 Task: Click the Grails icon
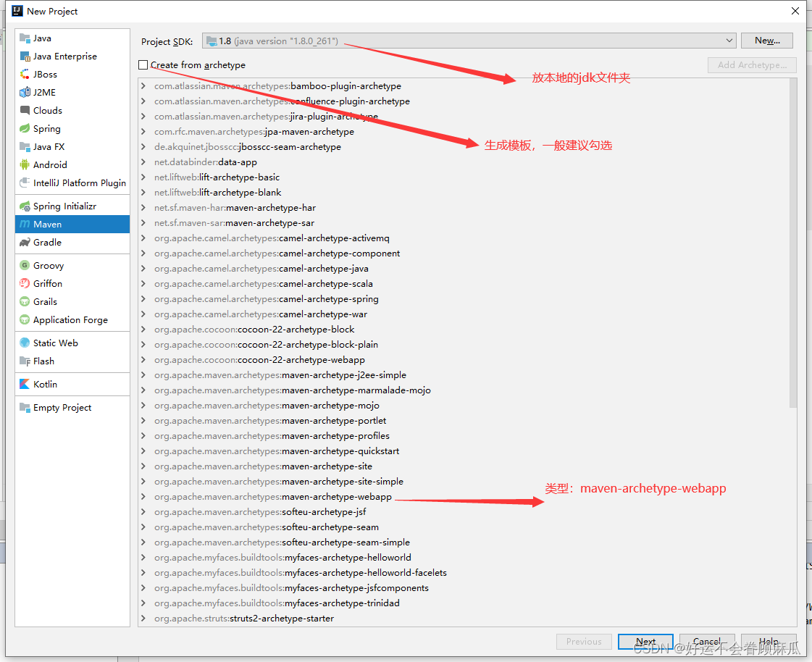pos(25,301)
